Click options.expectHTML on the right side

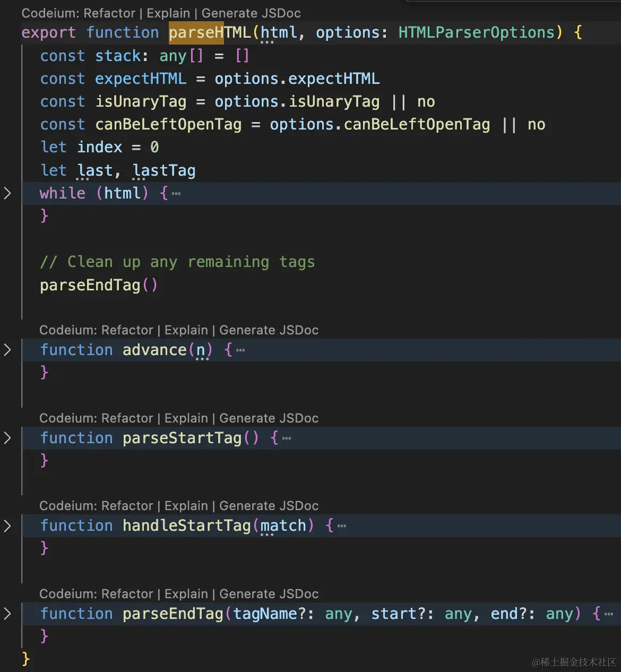[297, 79]
